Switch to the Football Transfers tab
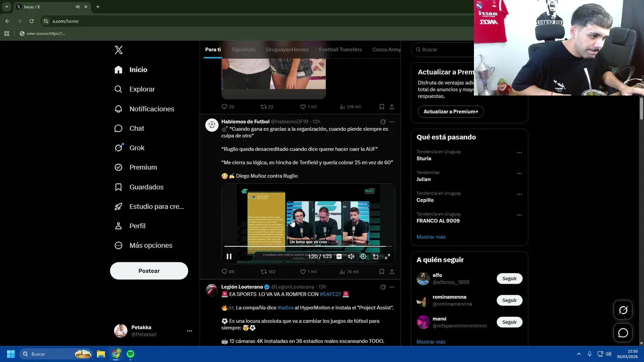This screenshot has height=362, width=644. (340, 49)
